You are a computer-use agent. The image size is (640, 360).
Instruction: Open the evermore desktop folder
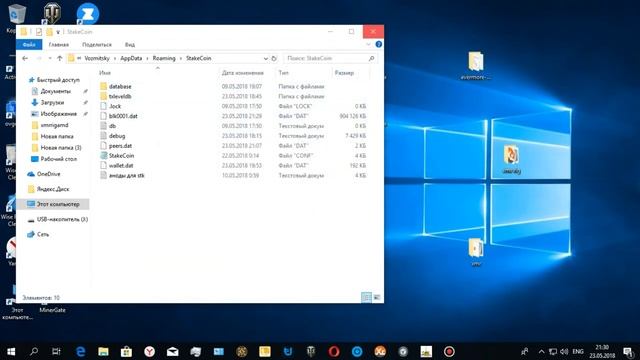click(x=476, y=65)
